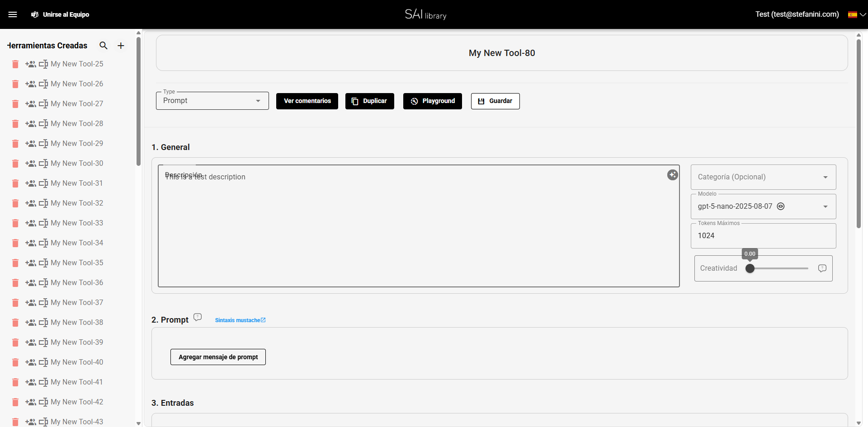The width and height of the screenshot is (868, 427).
Task: Add a new tool with plus icon
Action: pos(121,46)
